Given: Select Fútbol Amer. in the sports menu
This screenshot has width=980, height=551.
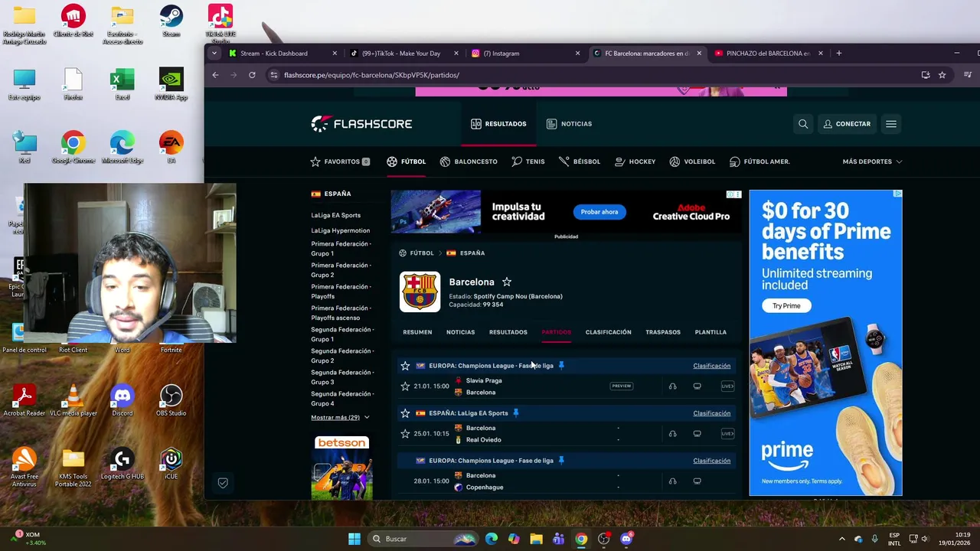Looking at the screenshot, I should [x=759, y=162].
